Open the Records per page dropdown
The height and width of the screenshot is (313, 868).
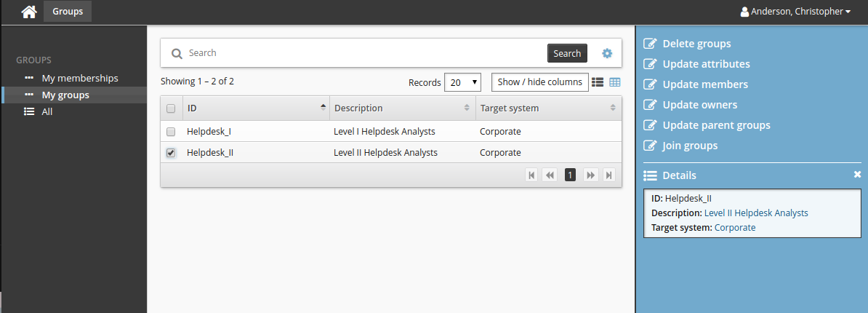[x=463, y=82]
